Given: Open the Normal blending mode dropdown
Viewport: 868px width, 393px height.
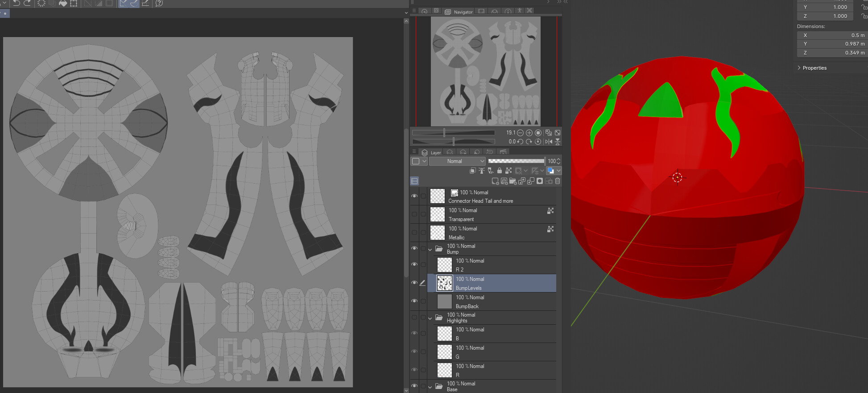Looking at the screenshot, I should coord(457,161).
